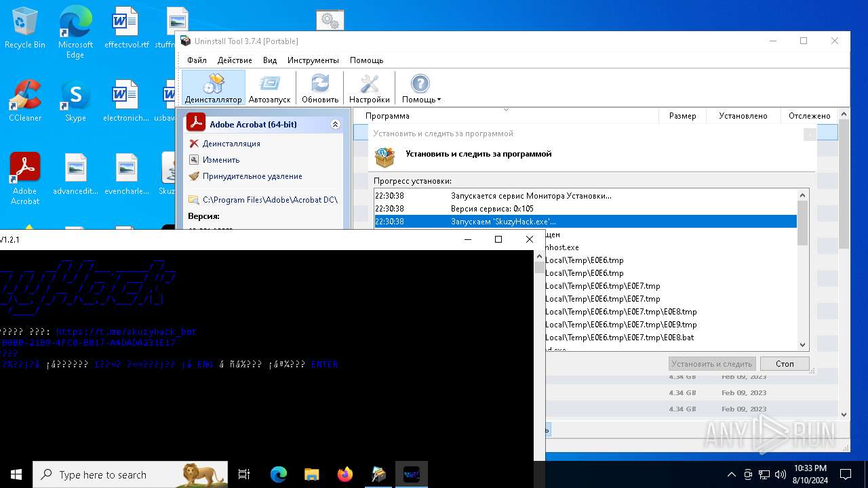Viewport: 868px width, 488px height.
Task: Open the Adobe Acrobat desktop shortcut
Action: 25,179
